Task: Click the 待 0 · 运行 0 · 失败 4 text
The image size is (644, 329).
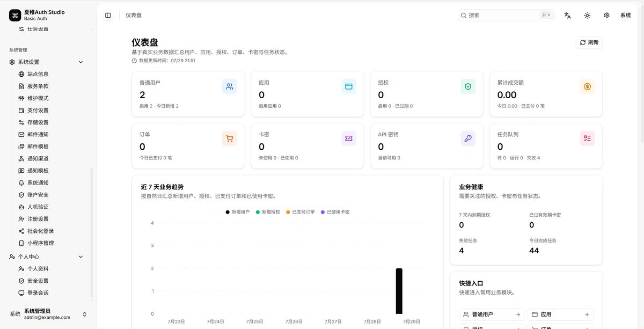Action: [x=519, y=158]
